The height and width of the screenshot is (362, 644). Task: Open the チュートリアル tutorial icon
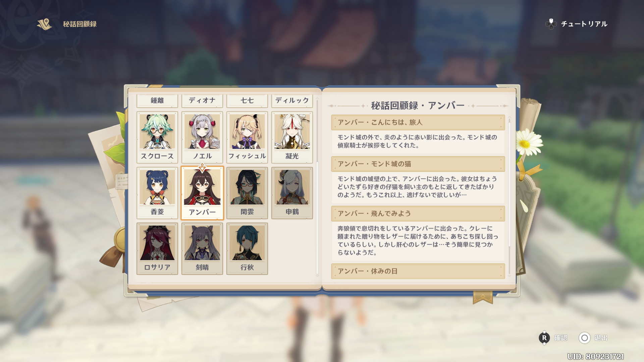click(x=551, y=24)
